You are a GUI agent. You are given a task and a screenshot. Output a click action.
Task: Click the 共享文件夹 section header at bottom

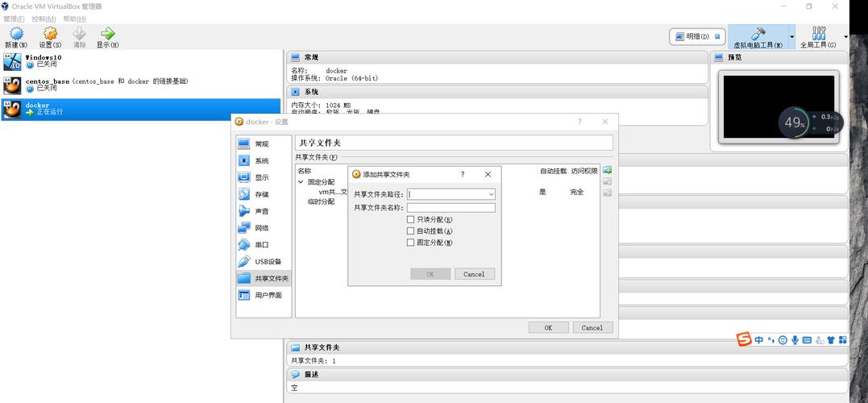point(567,347)
